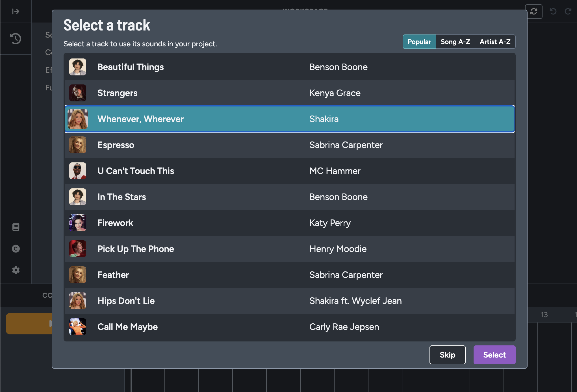Click the redo arrow icon

(x=568, y=11)
